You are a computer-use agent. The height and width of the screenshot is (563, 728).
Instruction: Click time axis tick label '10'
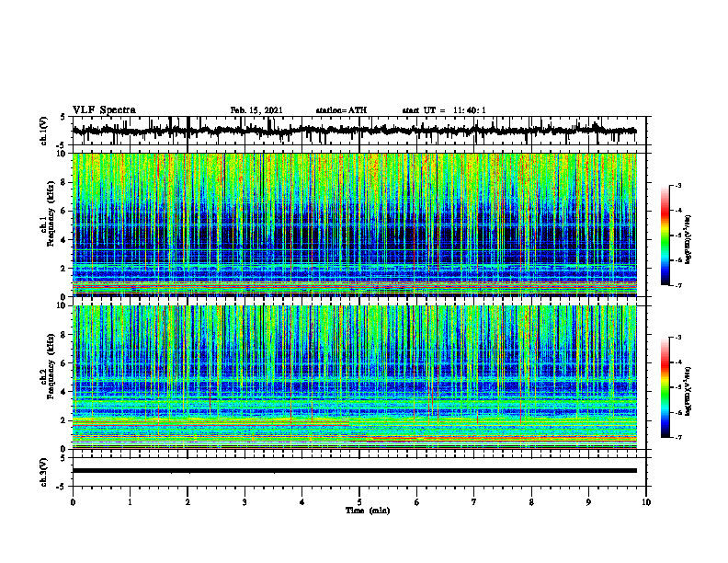point(646,502)
